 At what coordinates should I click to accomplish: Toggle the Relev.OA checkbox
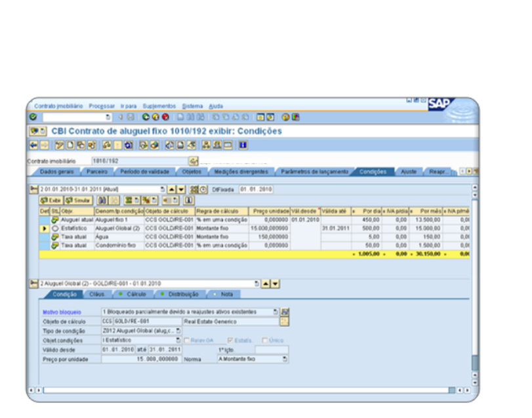(186, 341)
